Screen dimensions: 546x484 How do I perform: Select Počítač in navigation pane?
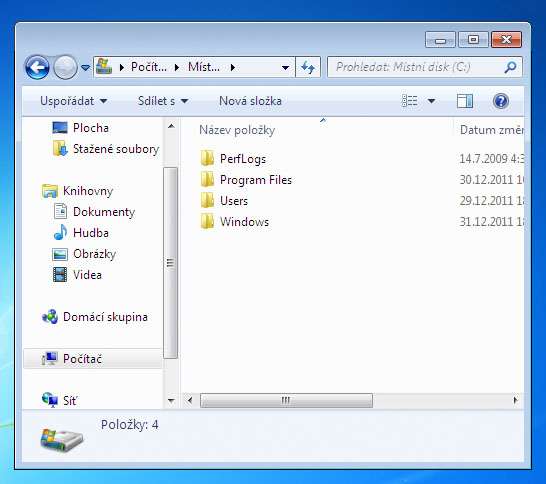tap(82, 359)
